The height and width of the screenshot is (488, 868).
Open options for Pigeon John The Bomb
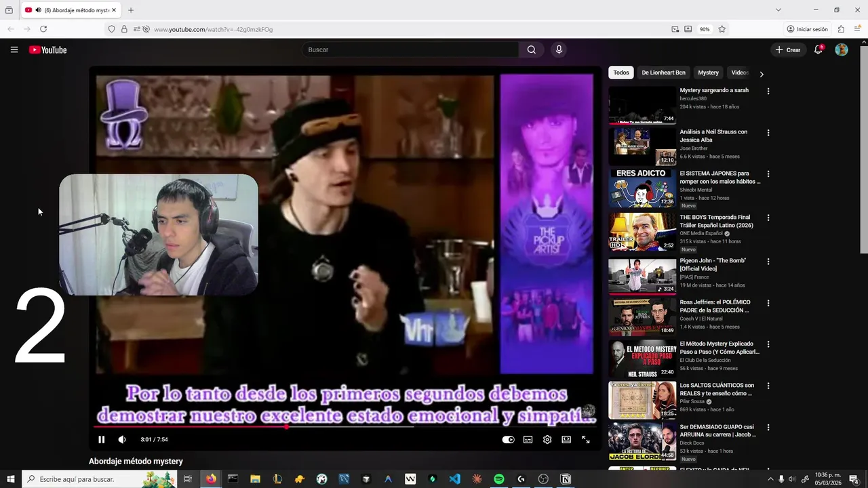768,261
